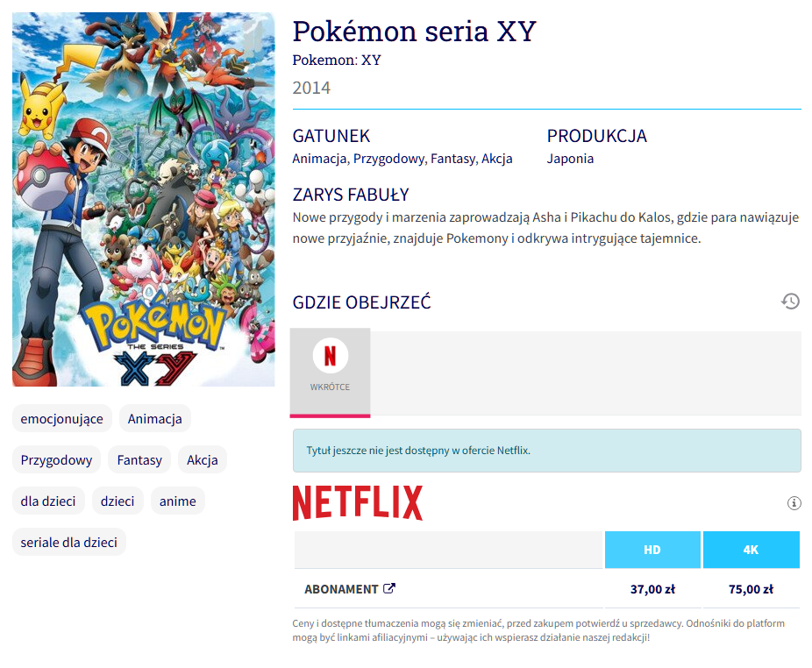Click the 'Akcja' tag chip
The height and width of the screenshot is (668, 812).
[x=203, y=460]
